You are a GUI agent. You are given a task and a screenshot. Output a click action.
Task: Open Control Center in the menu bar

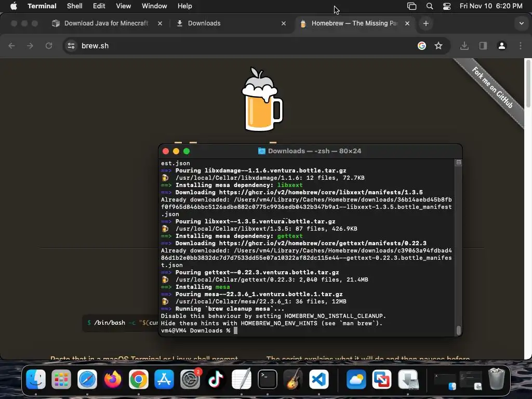click(447, 6)
